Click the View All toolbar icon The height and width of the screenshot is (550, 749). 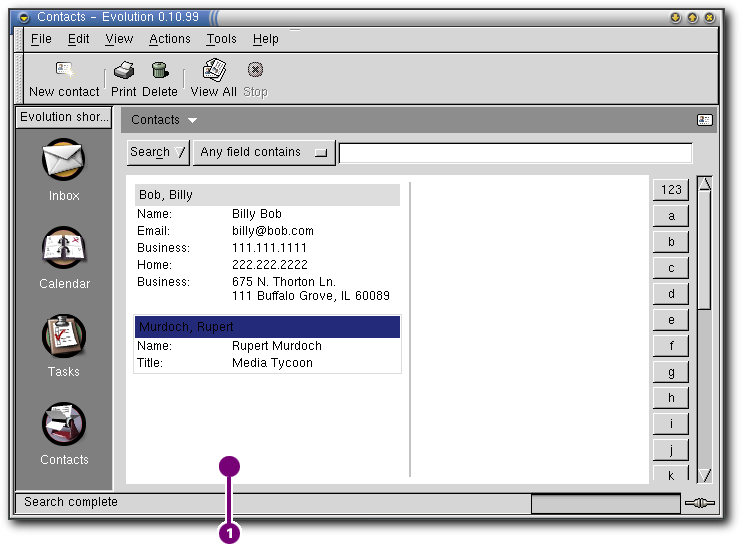(x=213, y=71)
